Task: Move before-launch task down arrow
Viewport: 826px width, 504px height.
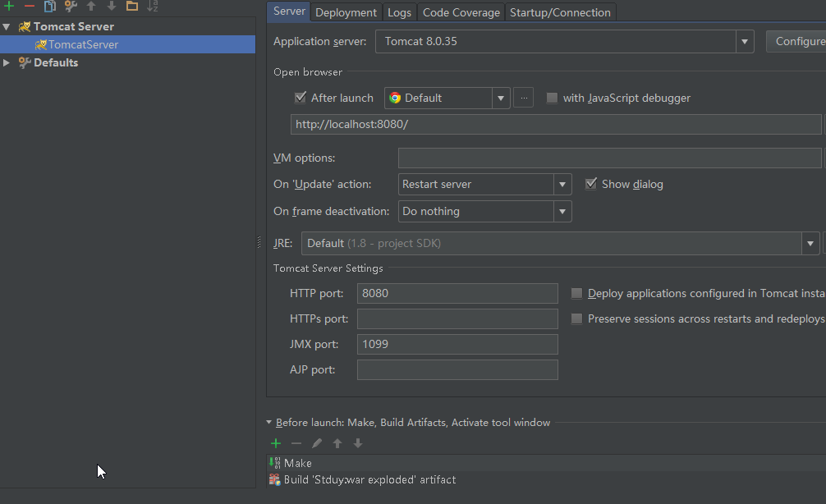Action: pos(358,443)
